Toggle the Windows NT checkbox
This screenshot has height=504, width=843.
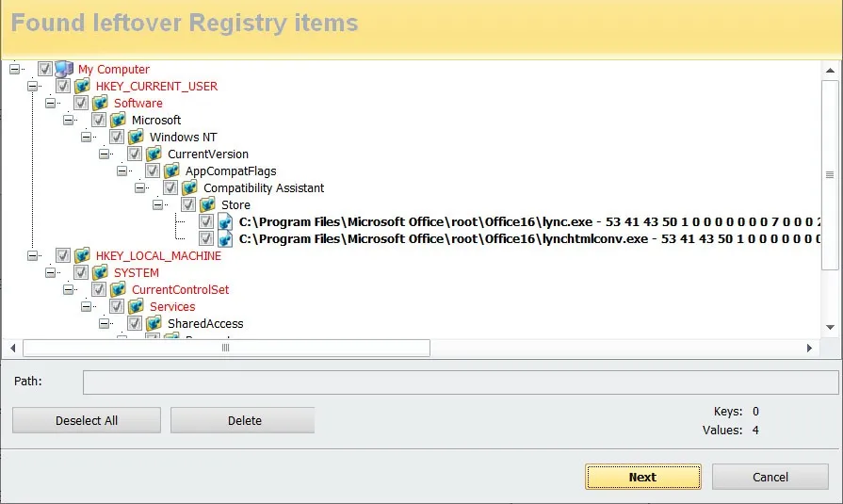pyautogui.click(x=117, y=137)
